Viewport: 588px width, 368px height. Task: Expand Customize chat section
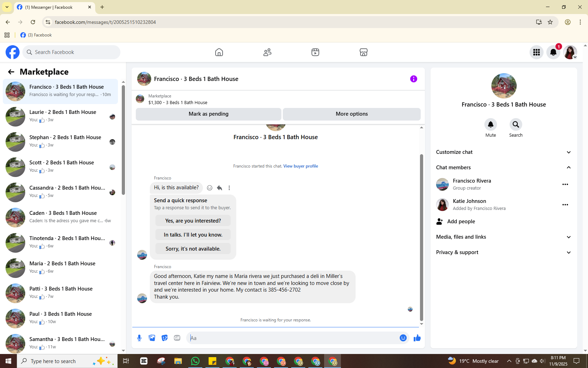pos(504,152)
